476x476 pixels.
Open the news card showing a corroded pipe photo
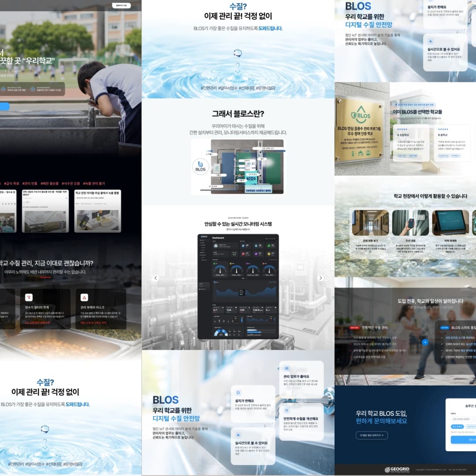pyautogui.click(x=45, y=211)
